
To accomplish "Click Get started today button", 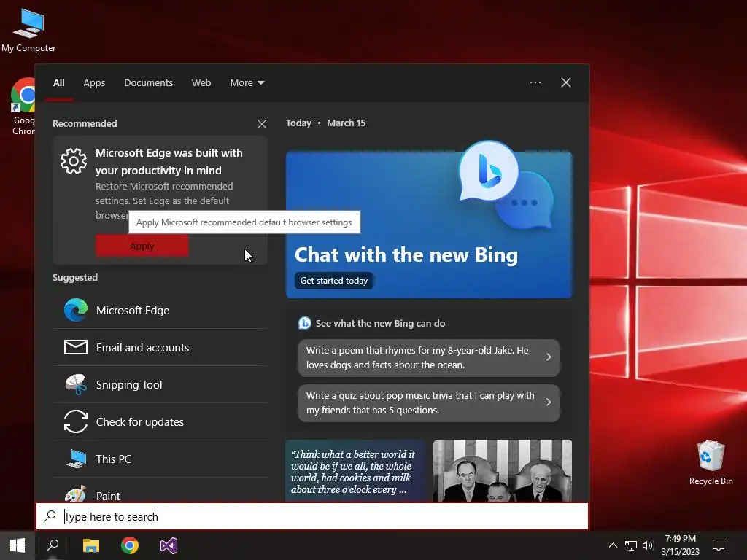I will pyautogui.click(x=333, y=281).
